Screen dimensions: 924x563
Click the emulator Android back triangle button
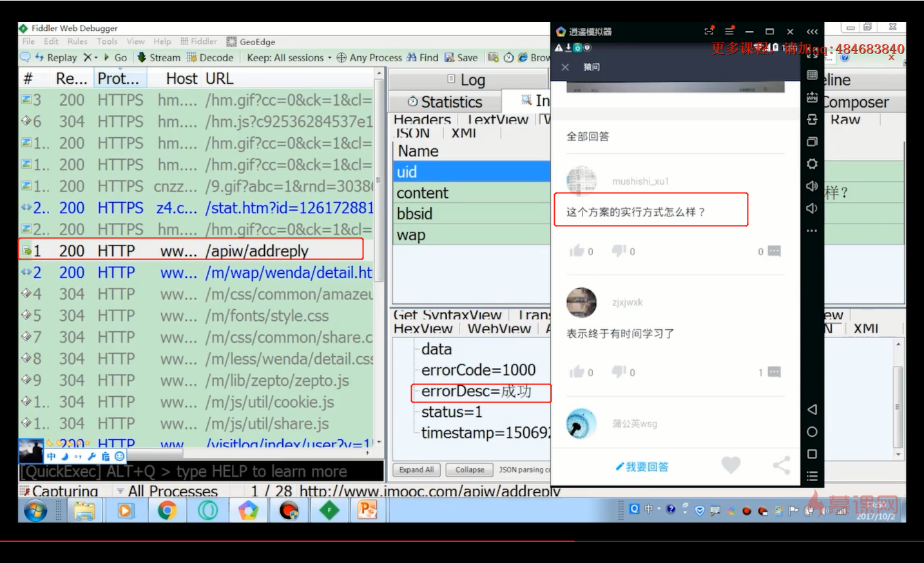click(x=812, y=410)
